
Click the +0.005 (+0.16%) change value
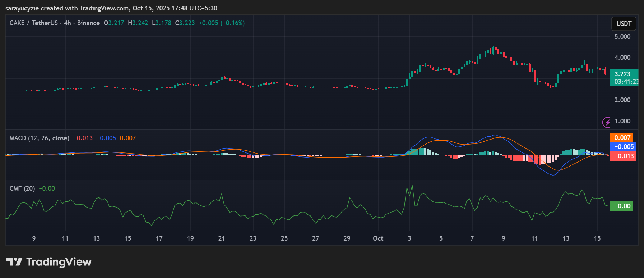pos(222,23)
